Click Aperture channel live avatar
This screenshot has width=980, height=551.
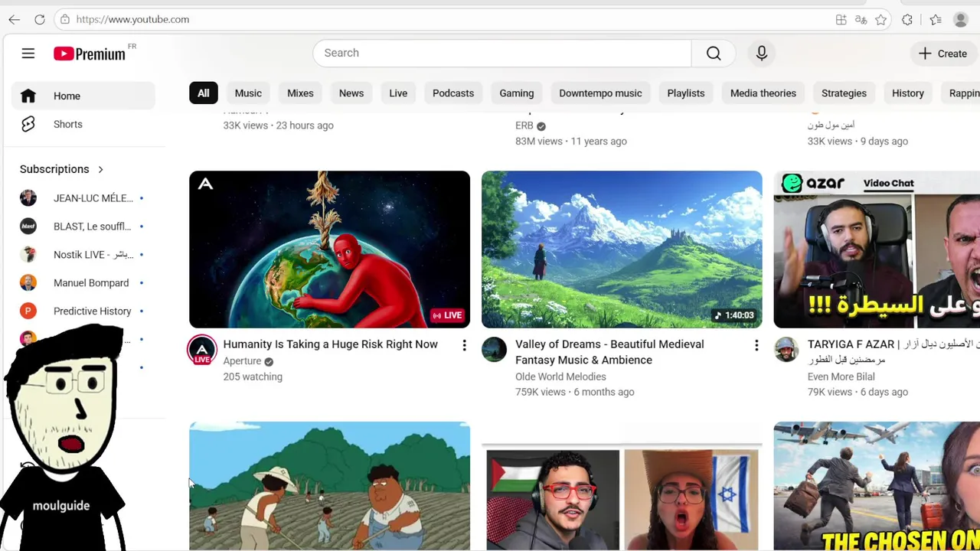coord(202,350)
